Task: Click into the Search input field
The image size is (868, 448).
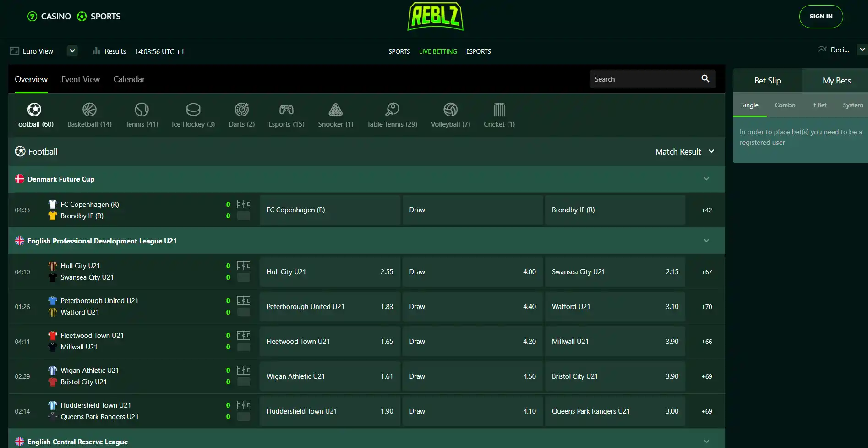Action: click(x=645, y=79)
